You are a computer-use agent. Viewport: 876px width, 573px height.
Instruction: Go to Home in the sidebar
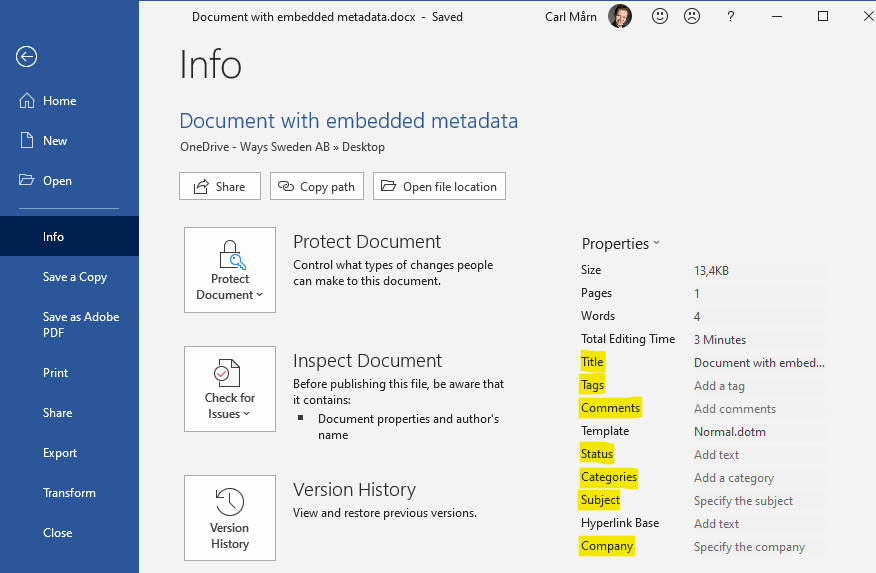[x=59, y=101]
